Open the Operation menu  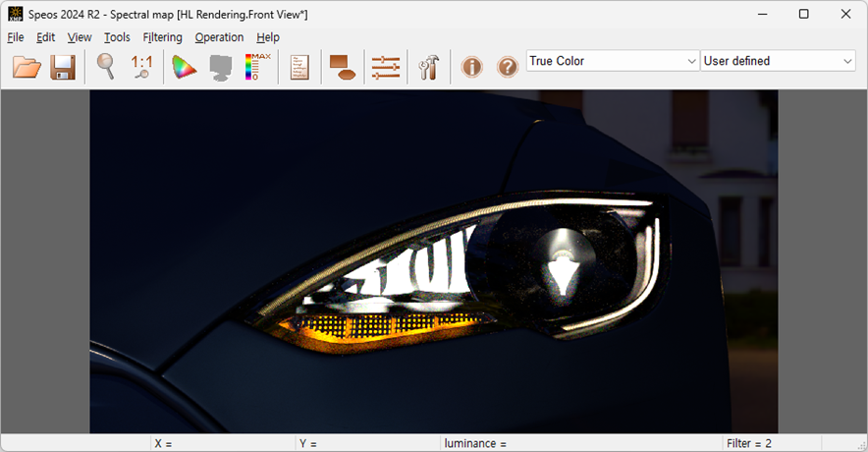coord(219,37)
